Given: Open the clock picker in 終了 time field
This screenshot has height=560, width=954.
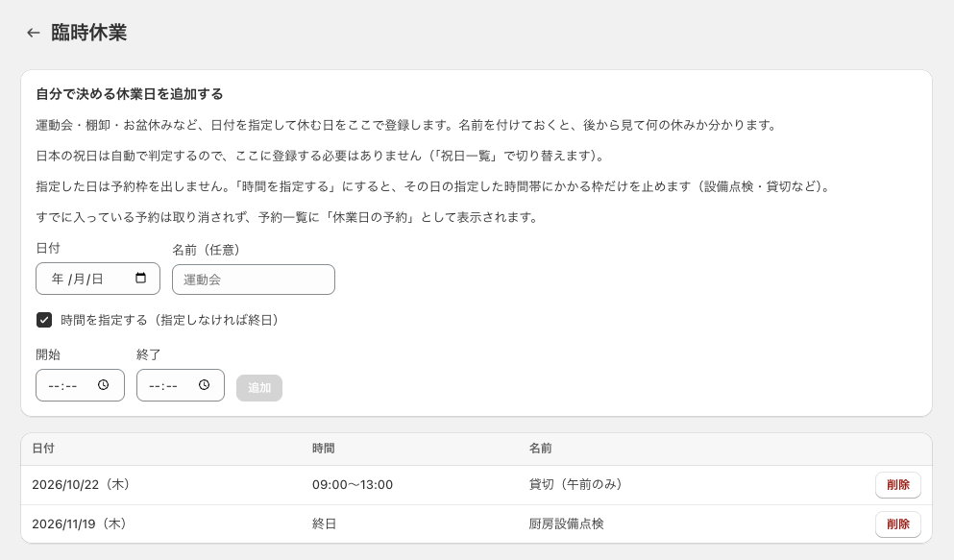Looking at the screenshot, I should click(x=204, y=385).
